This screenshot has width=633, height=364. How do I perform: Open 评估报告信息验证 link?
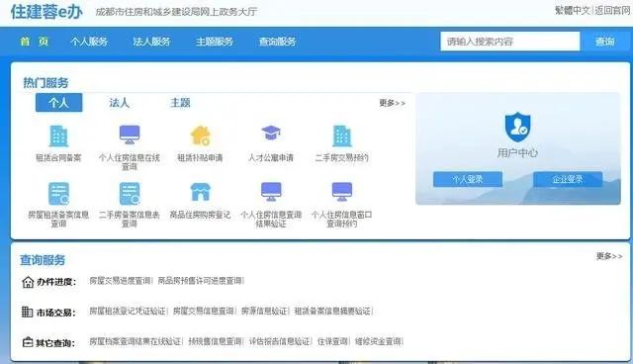pos(279,341)
